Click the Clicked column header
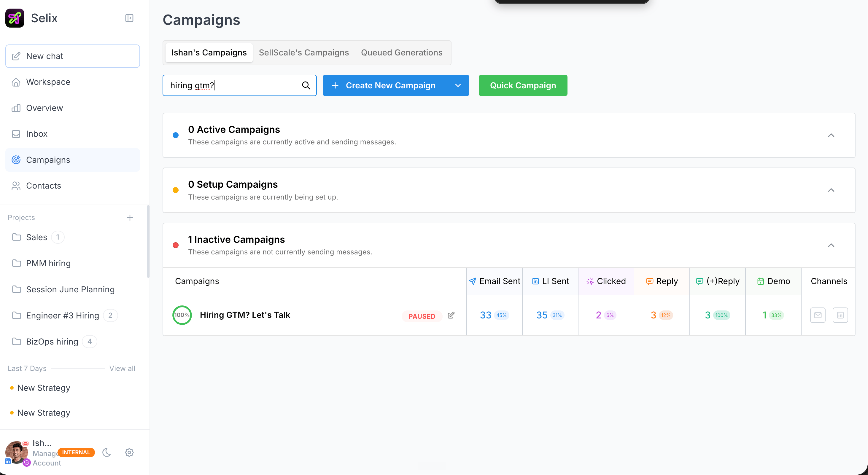Image resolution: width=868 pixels, height=475 pixels. [x=606, y=281]
